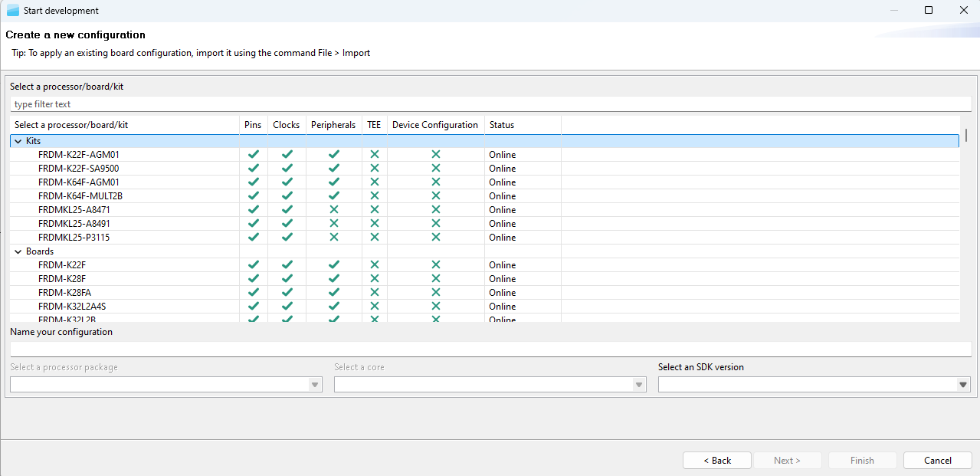Select the FRDM-K28FA board
The height and width of the screenshot is (476, 980).
(65, 292)
